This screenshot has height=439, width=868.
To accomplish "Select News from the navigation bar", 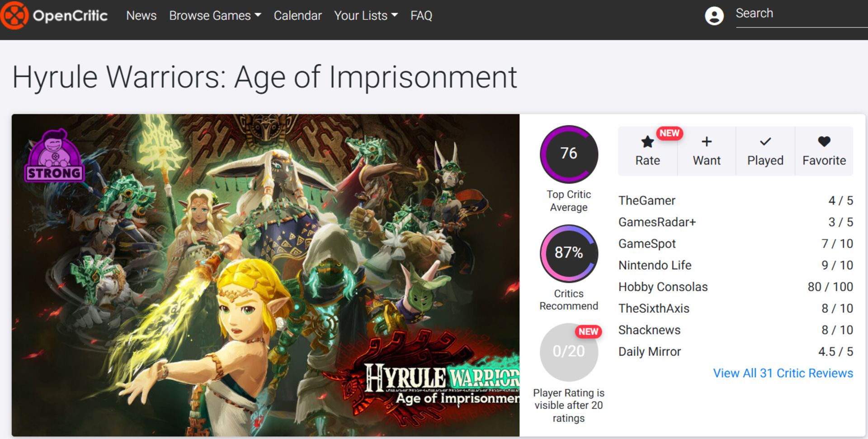I will (x=141, y=15).
